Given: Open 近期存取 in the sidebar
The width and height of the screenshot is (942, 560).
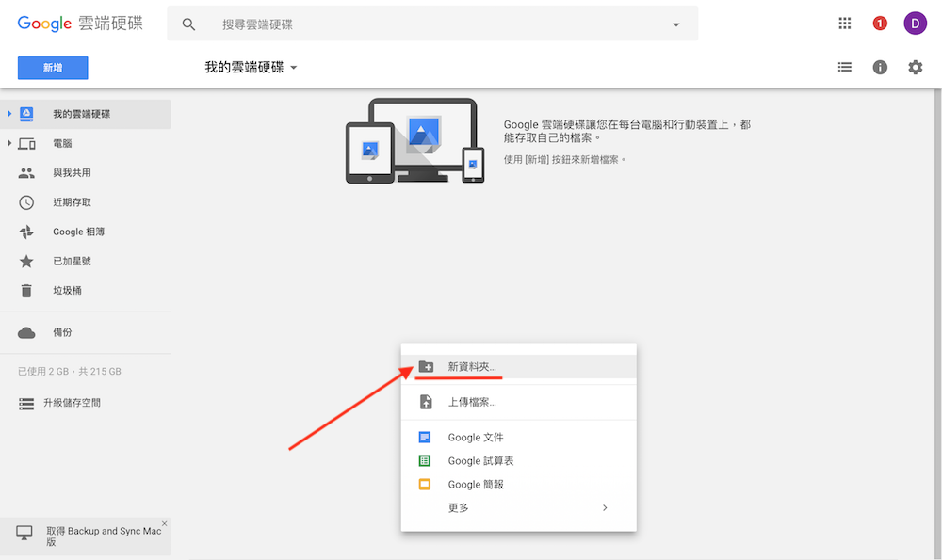Looking at the screenshot, I should [86, 202].
